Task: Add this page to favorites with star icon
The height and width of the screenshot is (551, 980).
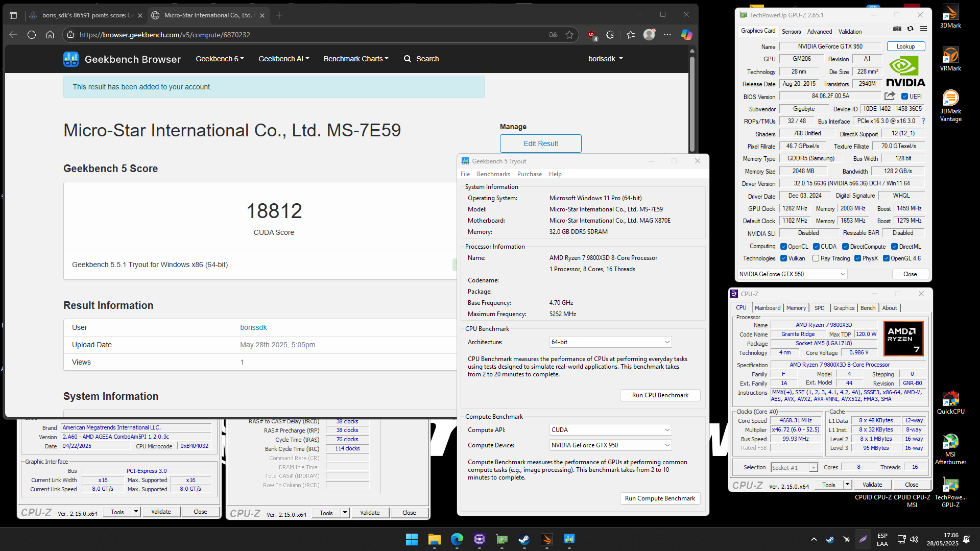Action: [569, 35]
